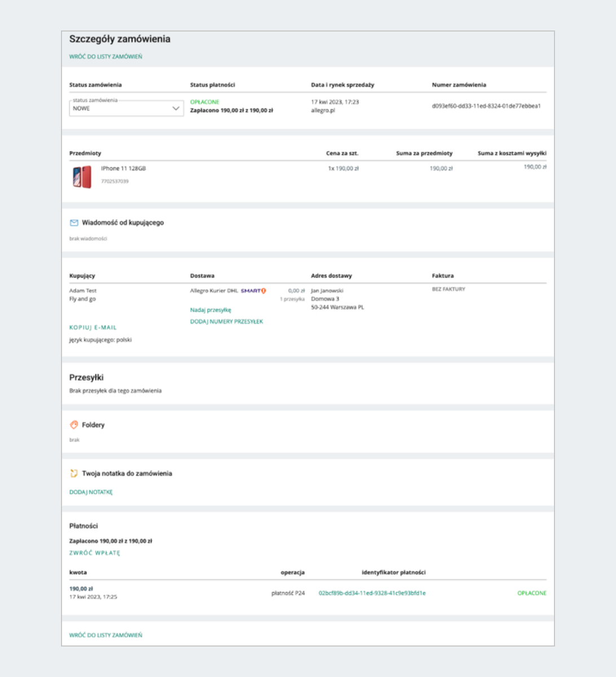The height and width of the screenshot is (677, 616).
Task: Click Allegro Kurier DHL delivery method
Action: [x=214, y=291]
